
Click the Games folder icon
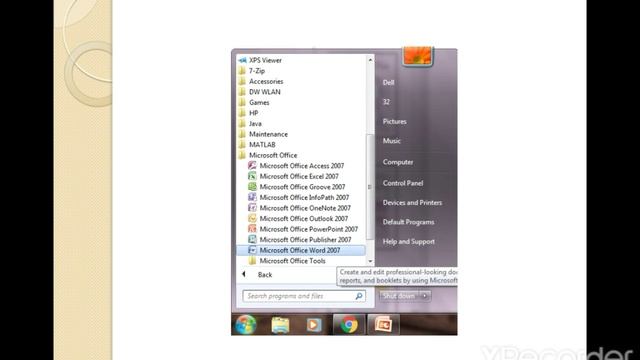coord(242,102)
